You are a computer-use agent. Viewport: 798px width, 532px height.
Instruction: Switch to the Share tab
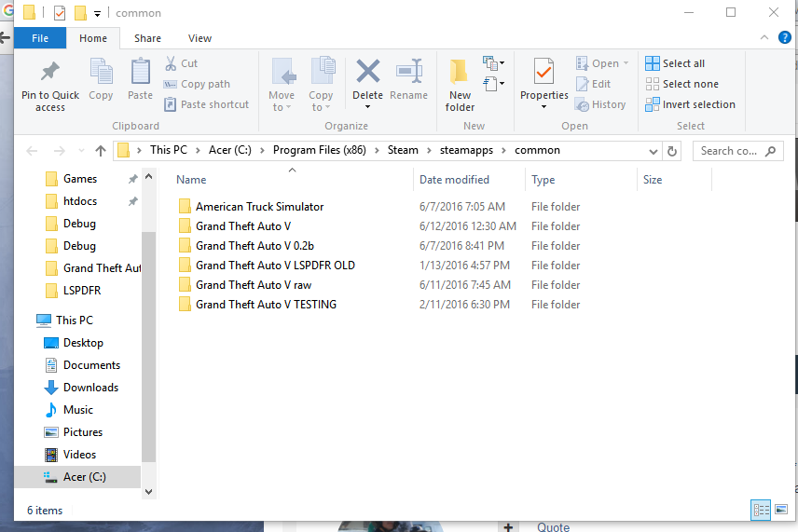147,38
